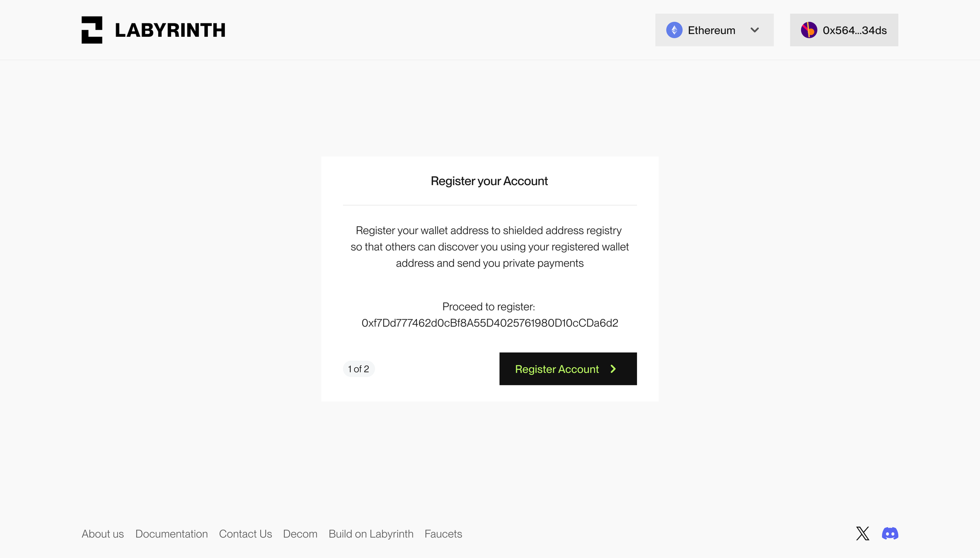Select Ethereum network from dropdown
Viewport: 980px width, 558px height.
pos(714,29)
